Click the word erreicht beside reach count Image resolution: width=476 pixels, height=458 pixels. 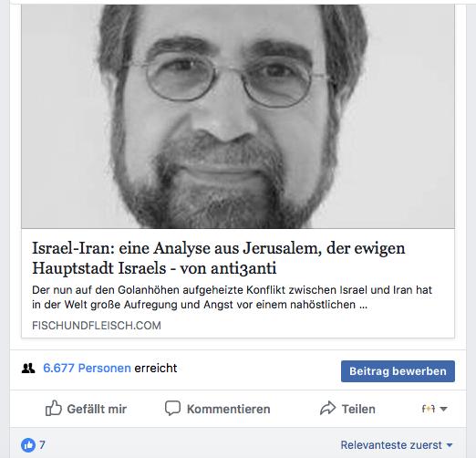[x=156, y=369]
